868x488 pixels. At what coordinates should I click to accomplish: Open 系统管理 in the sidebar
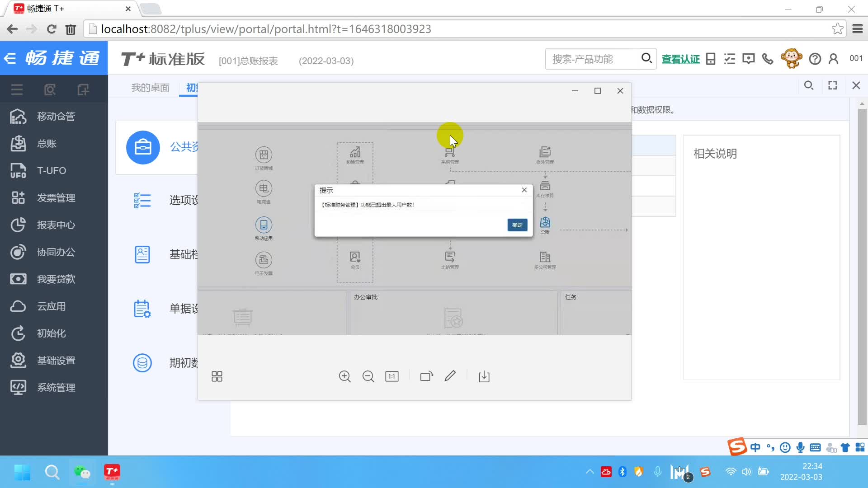coord(54,388)
